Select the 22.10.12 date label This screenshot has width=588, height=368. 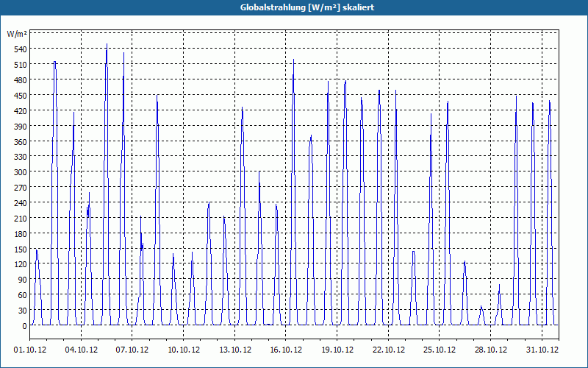click(388, 350)
